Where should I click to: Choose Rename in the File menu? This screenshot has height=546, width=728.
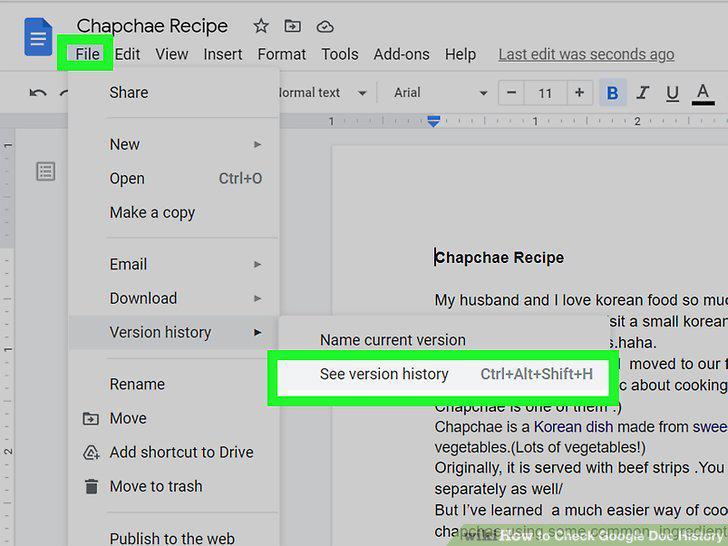pyautogui.click(x=174, y=384)
